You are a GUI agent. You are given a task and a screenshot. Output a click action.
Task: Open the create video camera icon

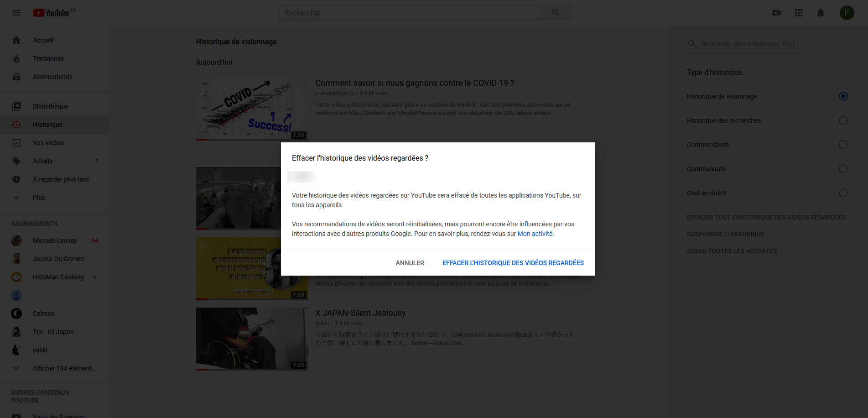[777, 13]
